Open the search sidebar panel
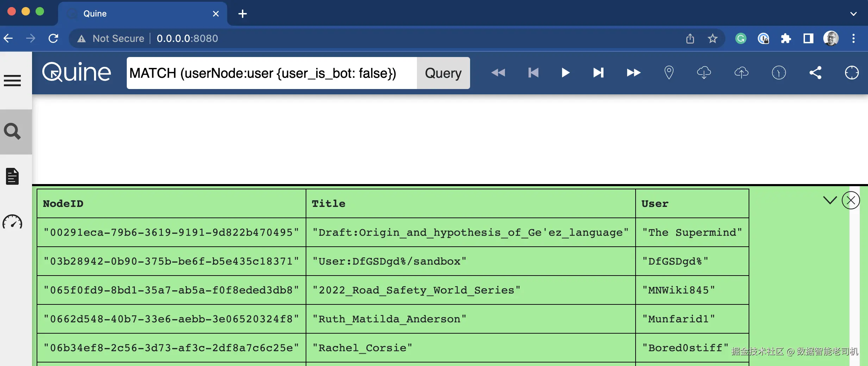The height and width of the screenshot is (366, 868). pos(12,132)
